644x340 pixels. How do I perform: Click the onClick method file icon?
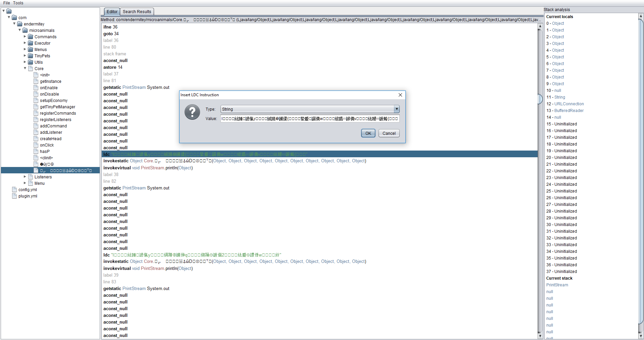[x=36, y=145]
